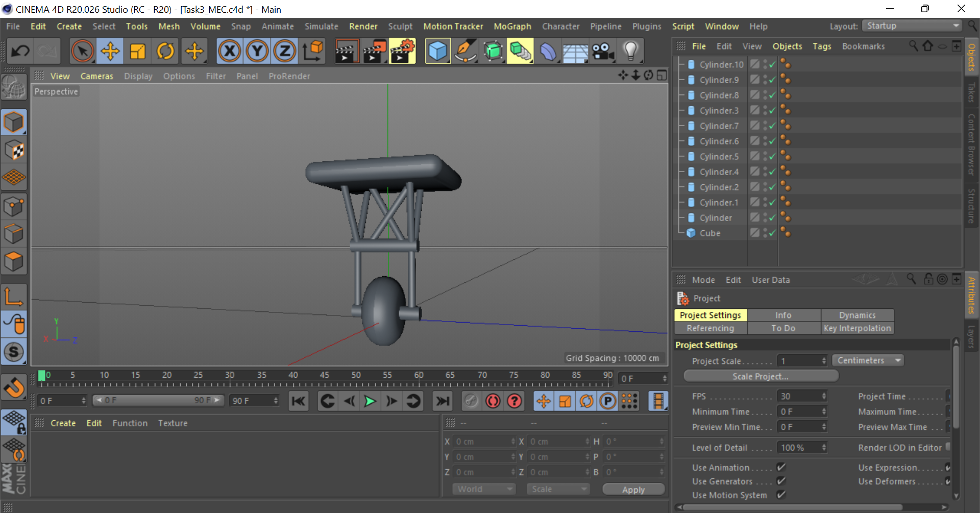
Task: Toggle the Use Animation checkbox
Action: [x=781, y=467]
